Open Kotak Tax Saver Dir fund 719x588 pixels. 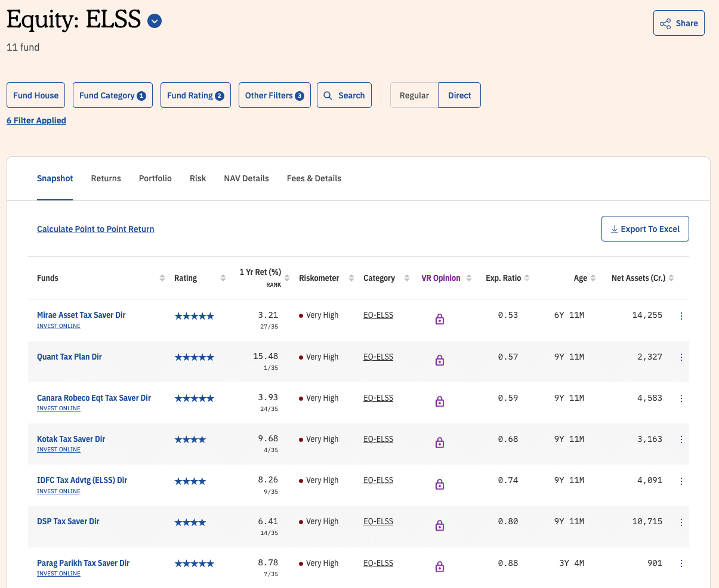pos(71,439)
